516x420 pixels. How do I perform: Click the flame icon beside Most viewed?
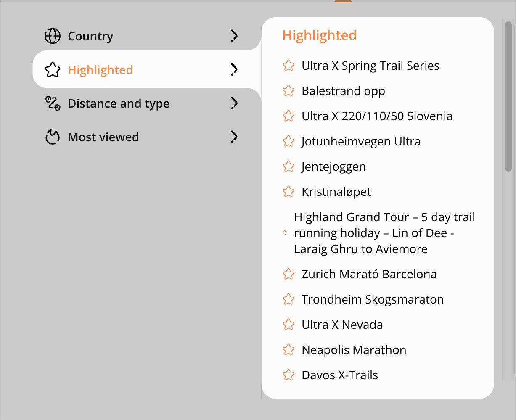53,137
